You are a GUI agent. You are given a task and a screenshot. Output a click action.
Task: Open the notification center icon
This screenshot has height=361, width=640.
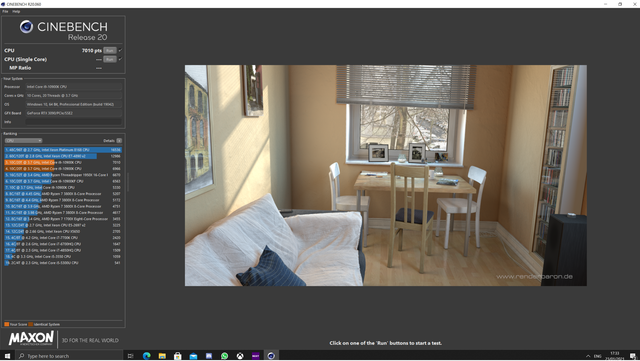[633, 356]
